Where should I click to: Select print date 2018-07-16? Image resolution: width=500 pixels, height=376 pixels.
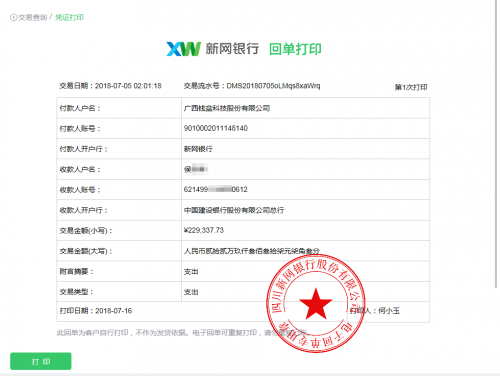114,311
